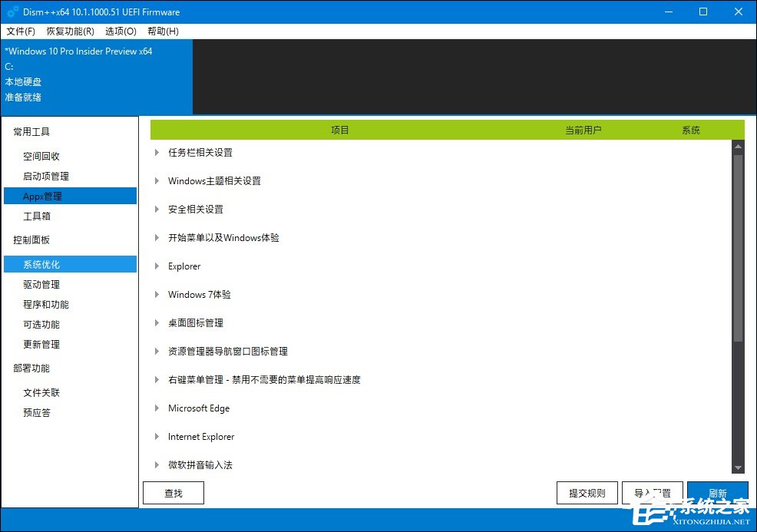
Task: Click the Windows 7体验 row text
Action: 200,295
